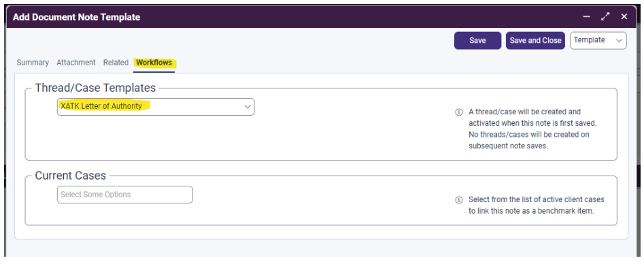Click the Current Cases section heading
The image size is (644, 264).
point(71,176)
